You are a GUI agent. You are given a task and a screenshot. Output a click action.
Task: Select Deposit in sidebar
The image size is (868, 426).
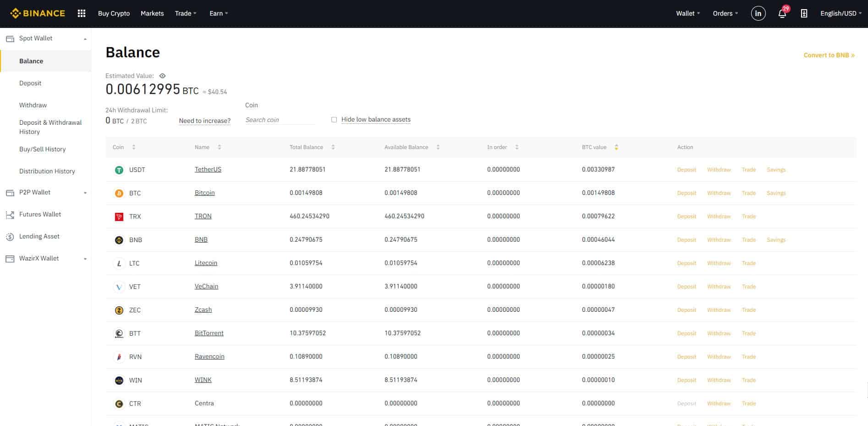point(30,83)
